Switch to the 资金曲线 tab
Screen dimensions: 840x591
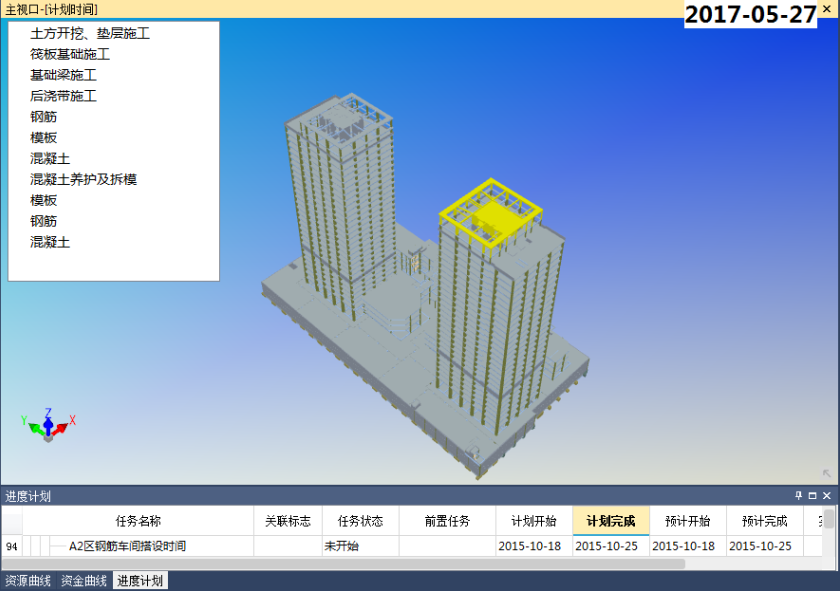click(84, 581)
